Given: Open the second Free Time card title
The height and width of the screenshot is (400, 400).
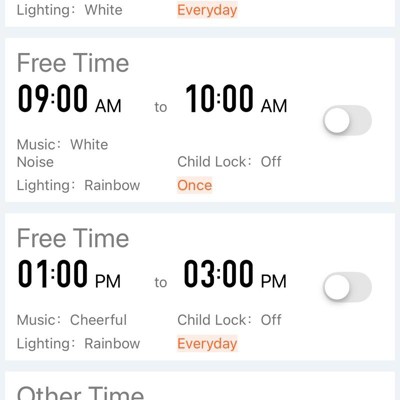Looking at the screenshot, I should point(73,238).
